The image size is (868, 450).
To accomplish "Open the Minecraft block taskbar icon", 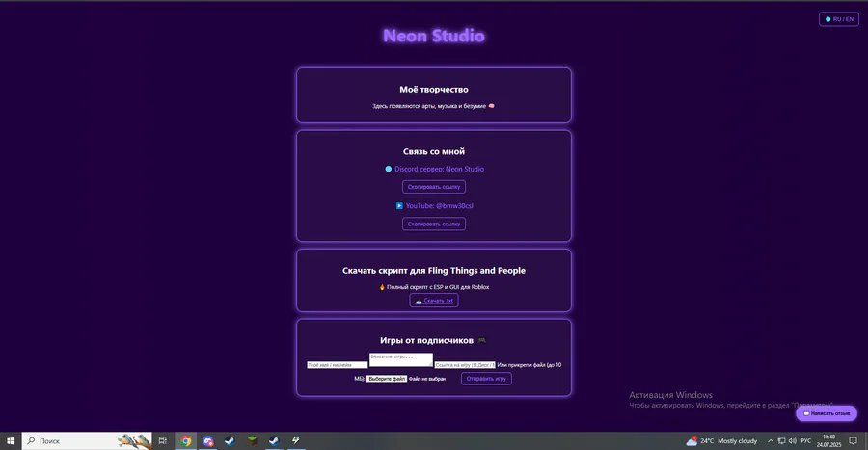I will coord(252,440).
